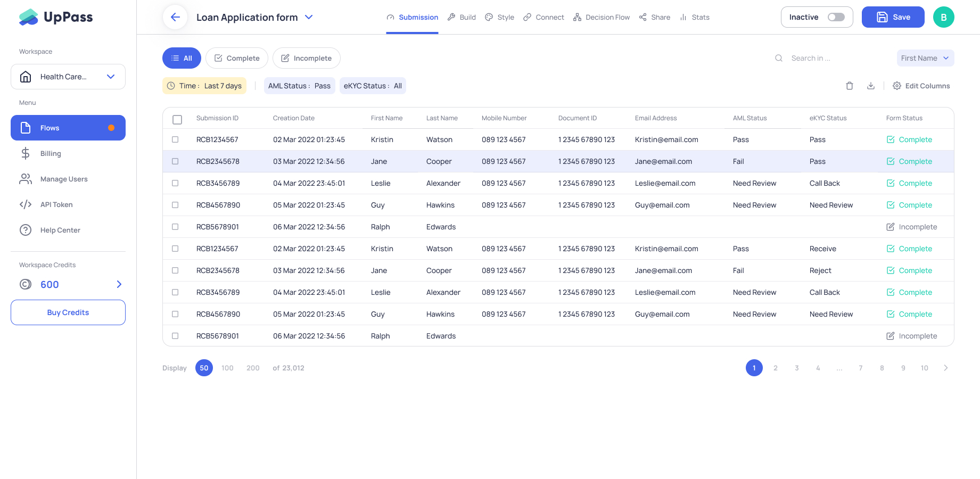Click Buy Credits button

[x=68, y=312]
